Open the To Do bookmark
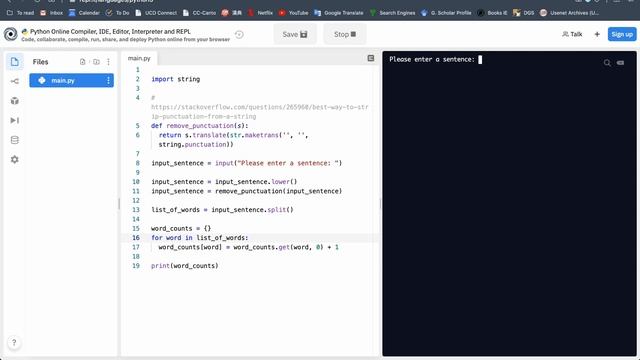The height and width of the screenshot is (360, 640). [118, 13]
